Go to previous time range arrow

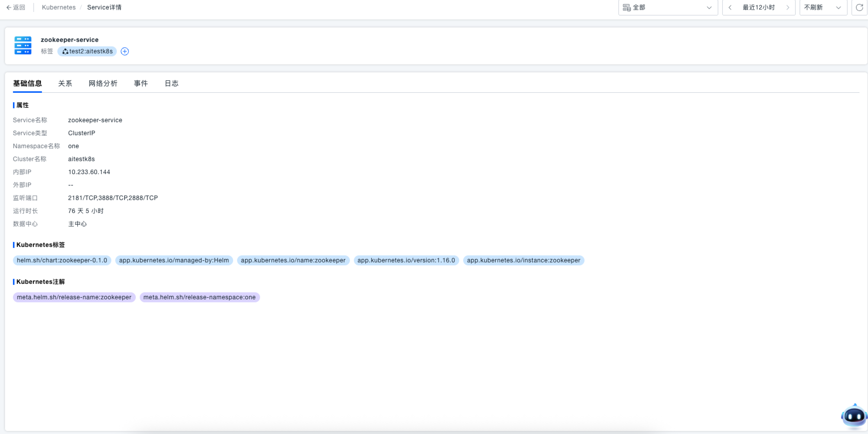pyautogui.click(x=730, y=7)
